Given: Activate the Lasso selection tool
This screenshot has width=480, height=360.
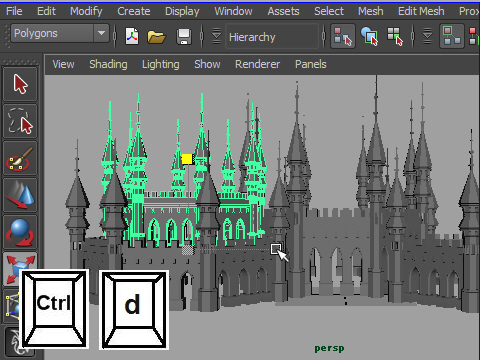Looking at the screenshot, I should pyautogui.click(x=20, y=121).
